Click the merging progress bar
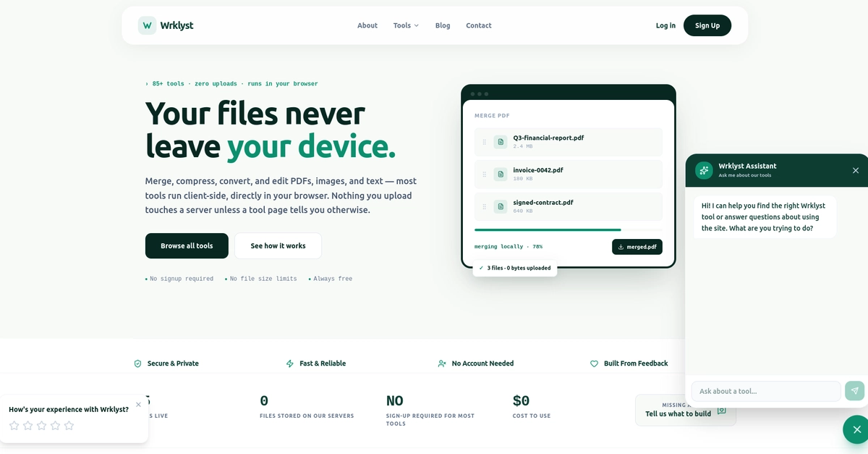Screen dimensions: 868x454 coord(569,230)
